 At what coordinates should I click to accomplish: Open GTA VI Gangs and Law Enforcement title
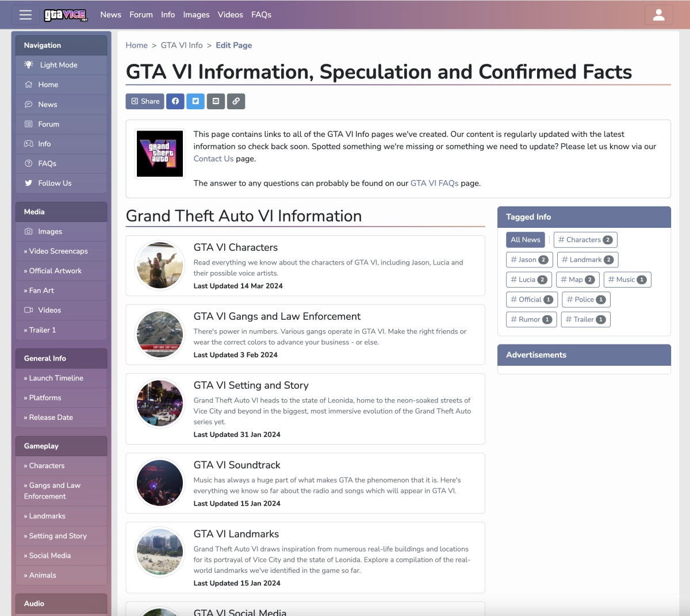[277, 316]
